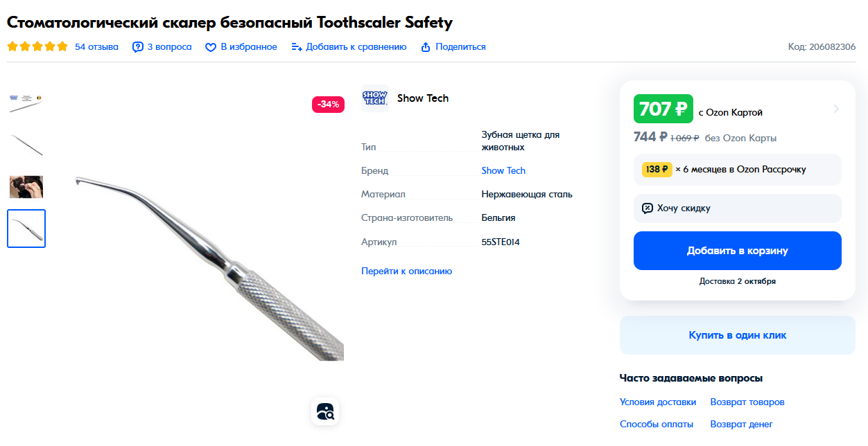This screenshot has height=446, width=868.
Task: Click Купить в один клик button
Action: click(x=738, y=335)
